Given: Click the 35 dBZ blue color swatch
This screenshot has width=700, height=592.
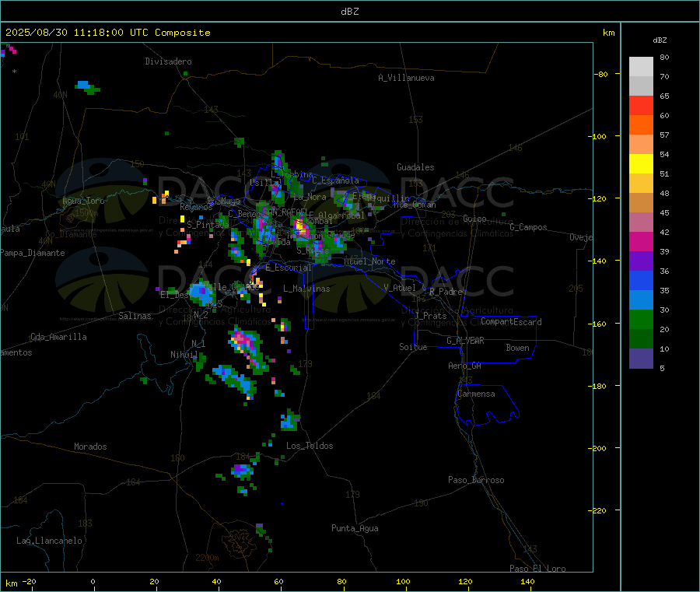Looking at the screenshot, I should click(x=641, y=300).
